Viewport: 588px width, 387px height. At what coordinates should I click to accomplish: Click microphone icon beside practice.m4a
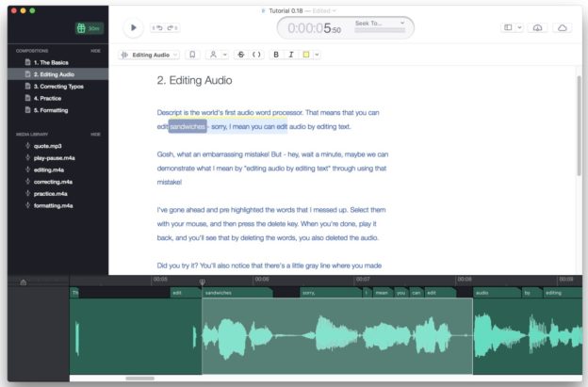pyautogui.click(x=27, y=193)
